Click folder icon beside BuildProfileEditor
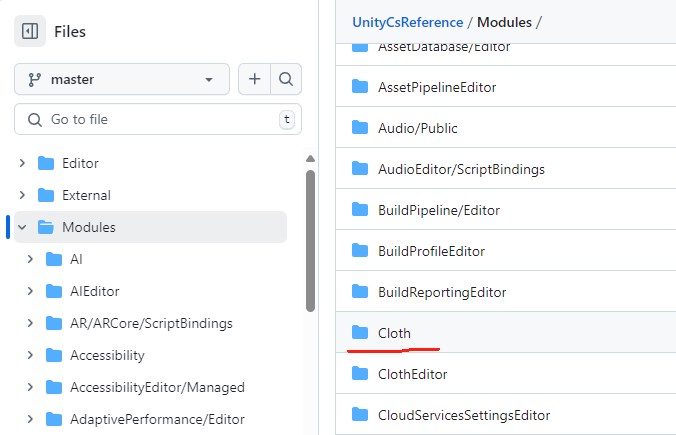Screen dimensions: 676x435 360,250
